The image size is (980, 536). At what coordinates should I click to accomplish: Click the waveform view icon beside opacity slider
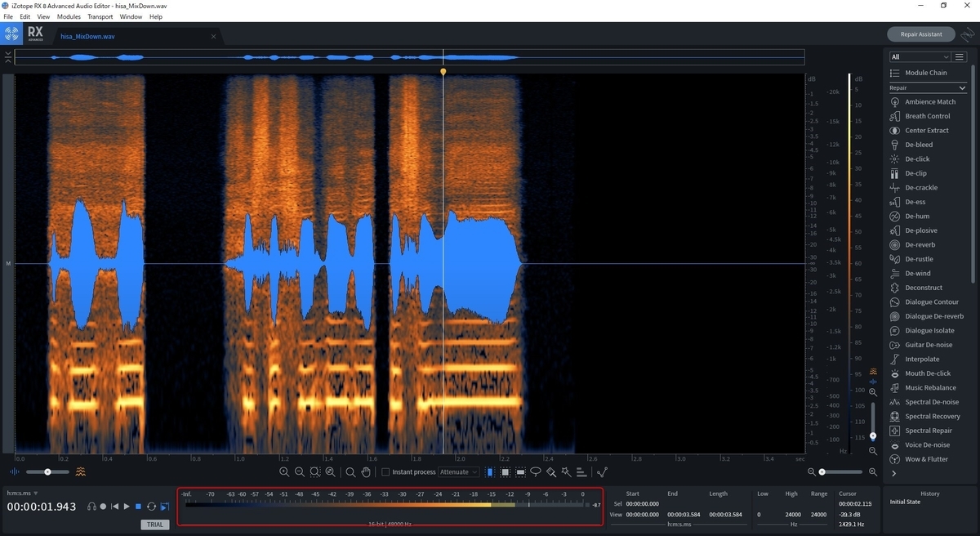pos(15,471)
